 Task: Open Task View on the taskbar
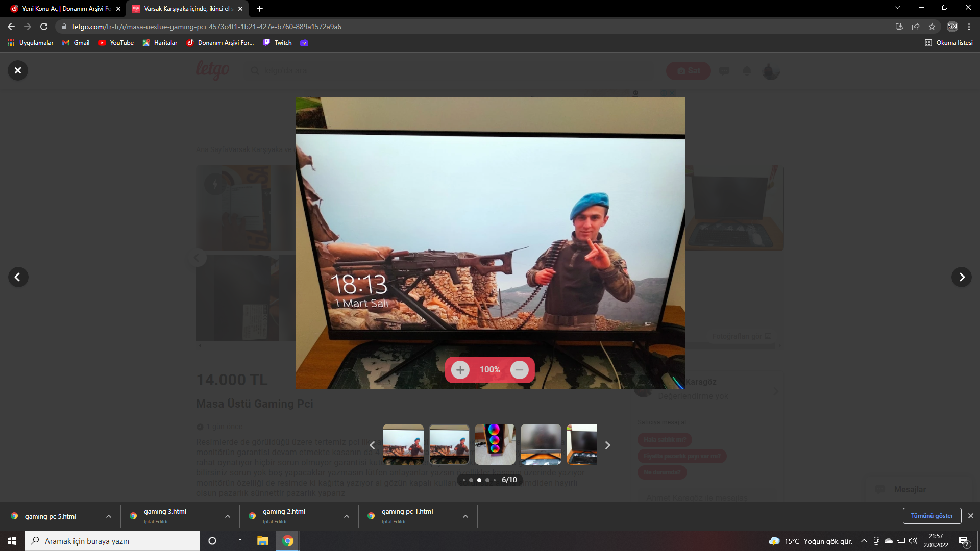click(237, 541)
